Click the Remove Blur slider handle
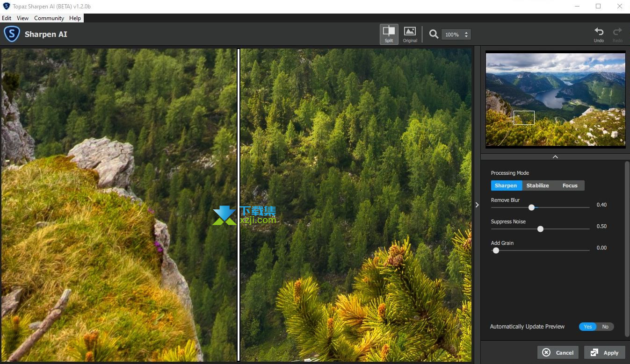The height and width of the screenshot is (364, 630). [531, 207]
